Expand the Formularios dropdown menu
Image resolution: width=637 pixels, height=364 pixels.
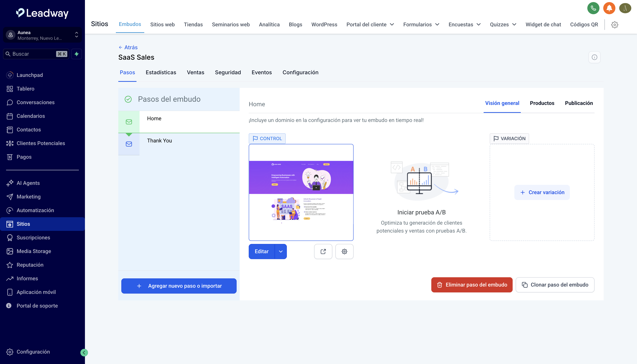pyautogui.click(x=421, y=24)
